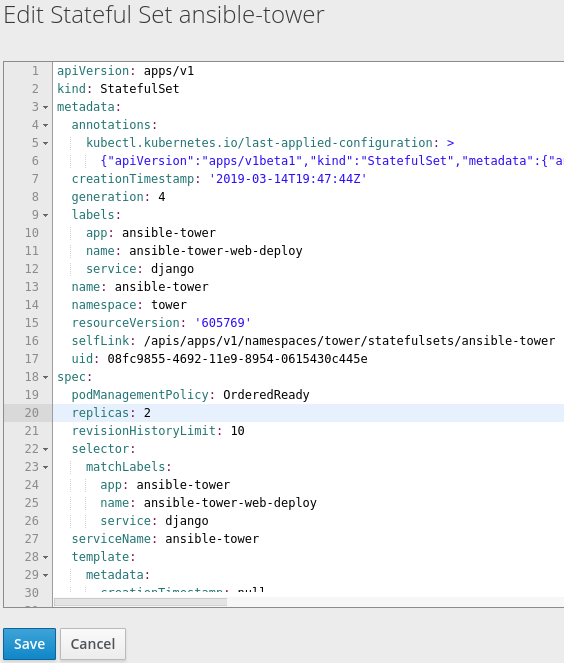Screen dimensions: 564x663
Task: Fold the matchLabels block on line 23
Action: coord(45,467)
